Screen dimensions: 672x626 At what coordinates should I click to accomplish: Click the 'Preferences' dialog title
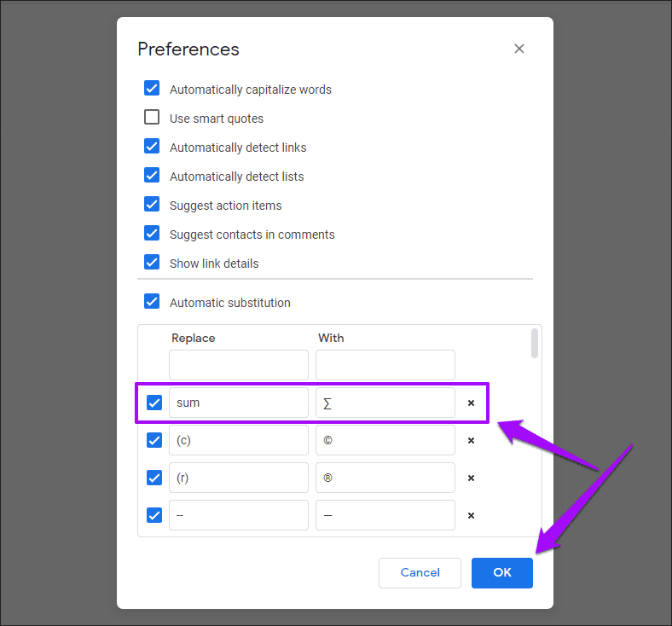click(188, 49)
